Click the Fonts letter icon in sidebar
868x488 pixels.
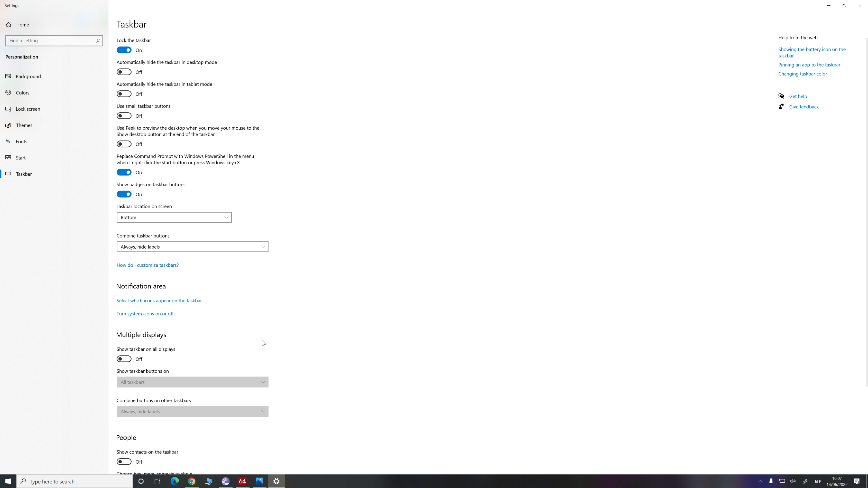point(8,141)
